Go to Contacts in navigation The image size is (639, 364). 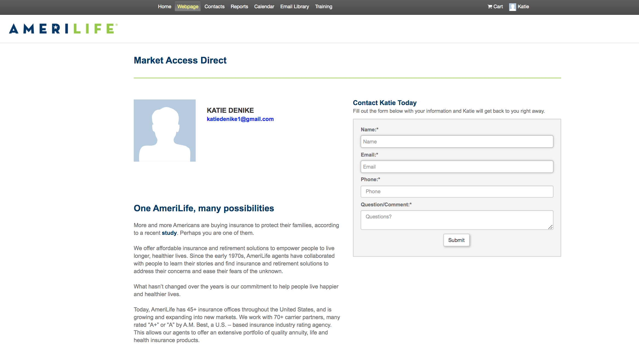point(214,7)
